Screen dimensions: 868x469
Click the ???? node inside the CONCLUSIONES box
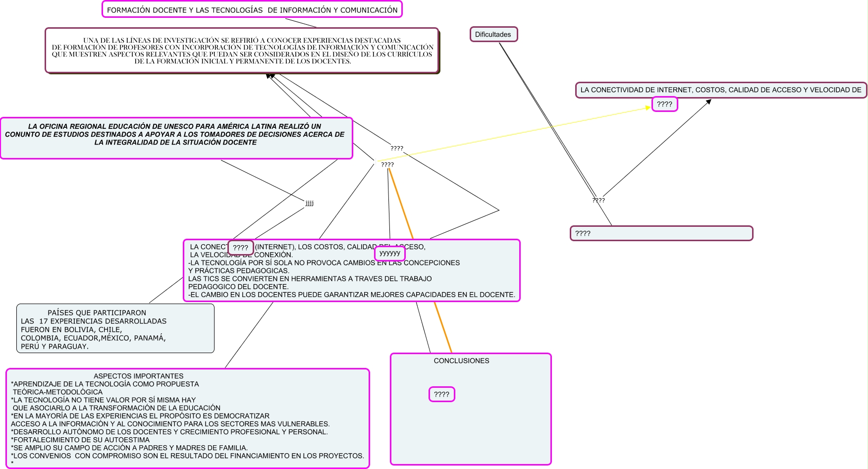coord(441,395)
